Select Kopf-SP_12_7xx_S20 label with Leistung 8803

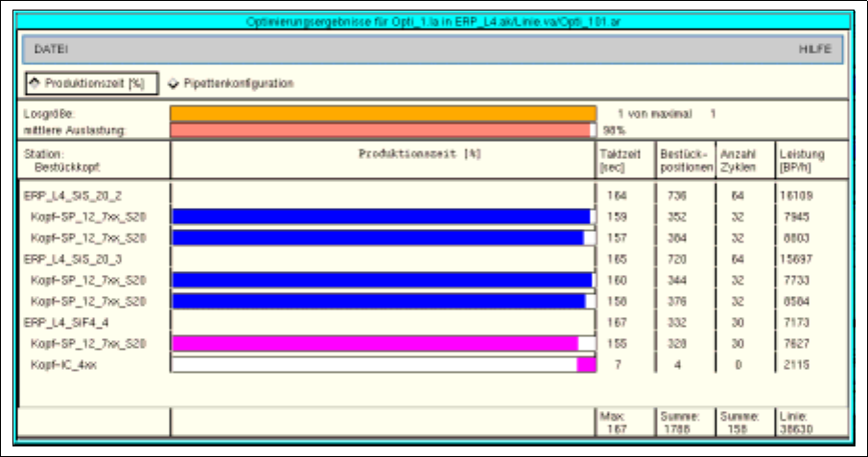click(88, 238)
